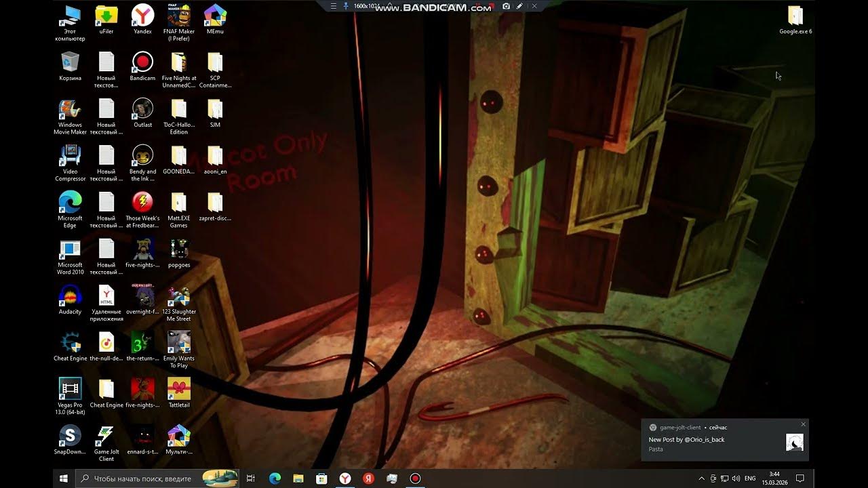Open the Bandicam desktop shortcut
This screenshot has height=488, width=868.
142,63
